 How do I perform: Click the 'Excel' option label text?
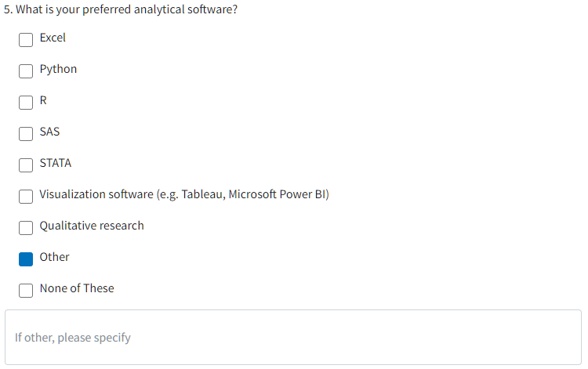[53, 38]
